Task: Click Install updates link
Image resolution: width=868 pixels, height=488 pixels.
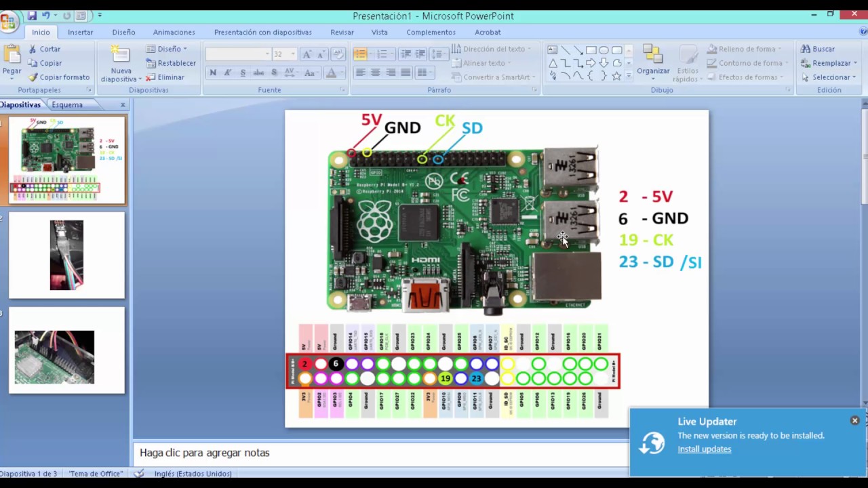Action: point(705,449)
